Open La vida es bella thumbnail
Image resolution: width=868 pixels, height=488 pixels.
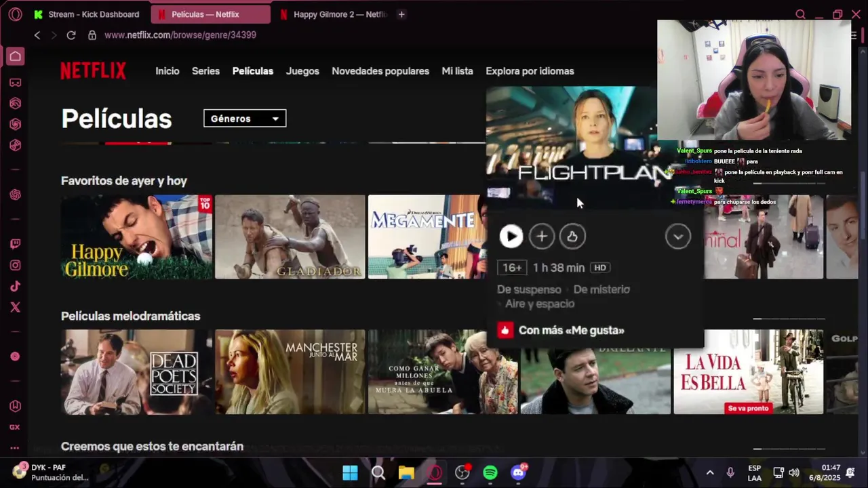pos(748,371)
